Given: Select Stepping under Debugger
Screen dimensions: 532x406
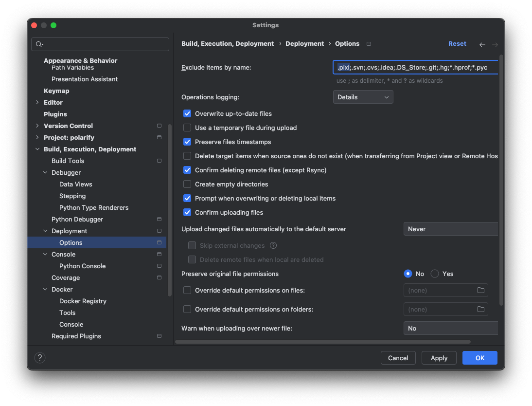Looking at the screenshot, I should 72,196.
